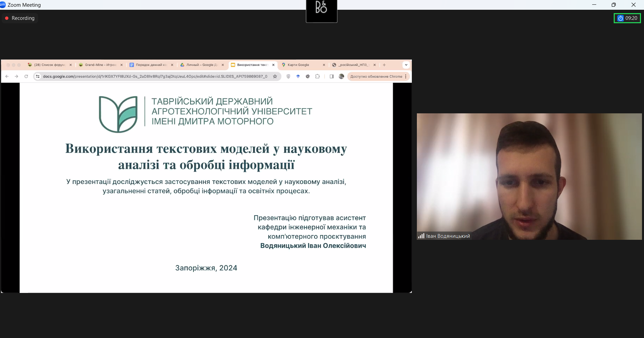Go back in the shared Chrome browser

(x=7, y=76)
